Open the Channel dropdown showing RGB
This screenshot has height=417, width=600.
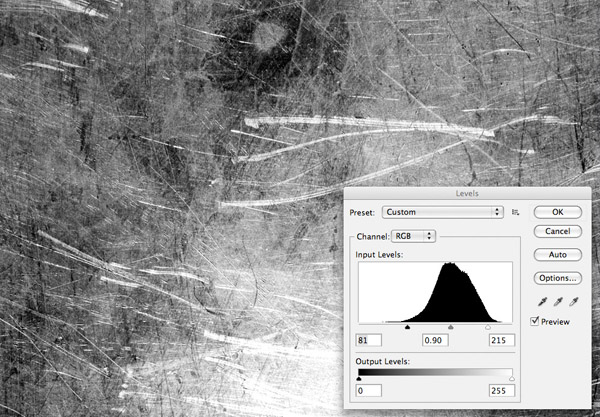click(413, 236)
